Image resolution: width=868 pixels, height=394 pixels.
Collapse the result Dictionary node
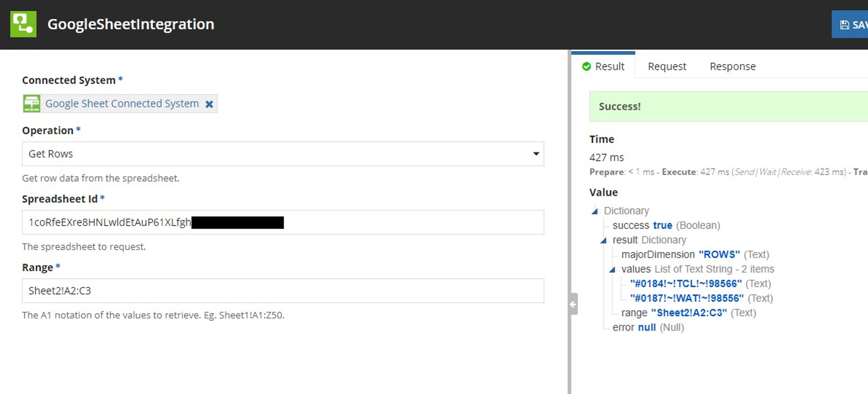tap(604, 241)
